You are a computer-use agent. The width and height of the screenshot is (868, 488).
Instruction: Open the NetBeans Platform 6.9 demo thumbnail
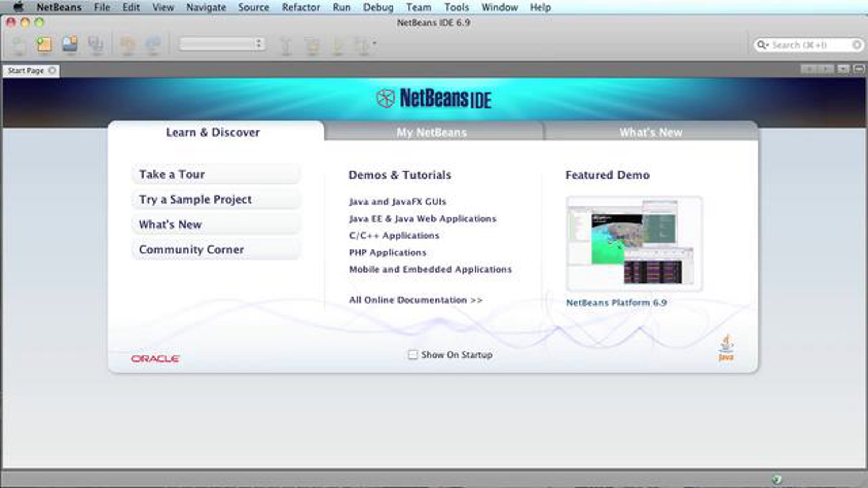tap(634, 244)
